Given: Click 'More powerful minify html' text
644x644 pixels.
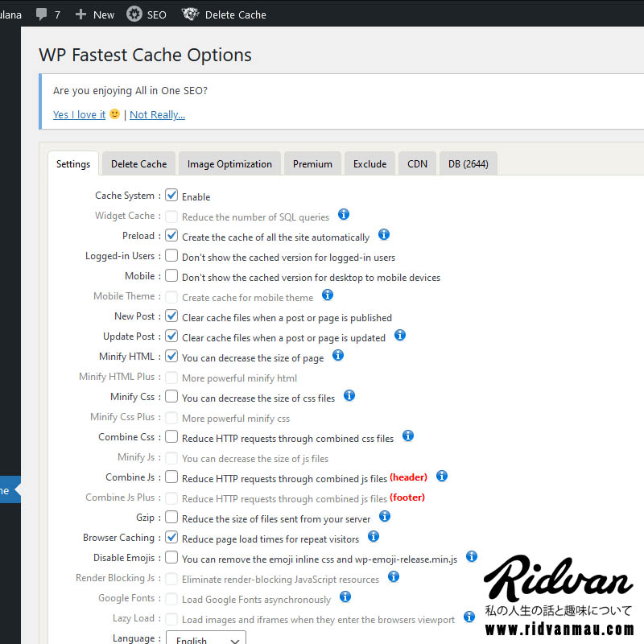Looking at the screenshot, I should click(239, 378).
